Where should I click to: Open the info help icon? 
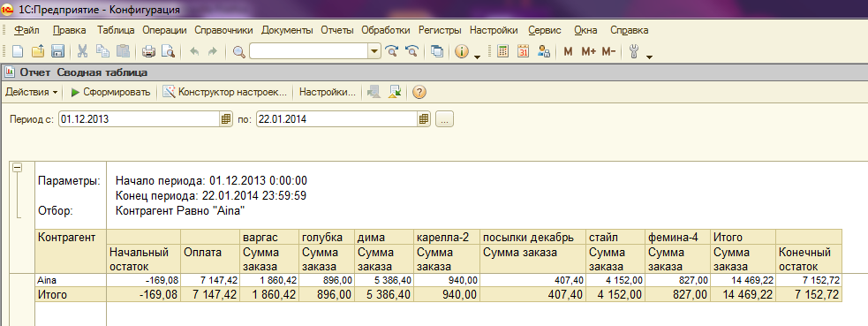click(462, 51)
